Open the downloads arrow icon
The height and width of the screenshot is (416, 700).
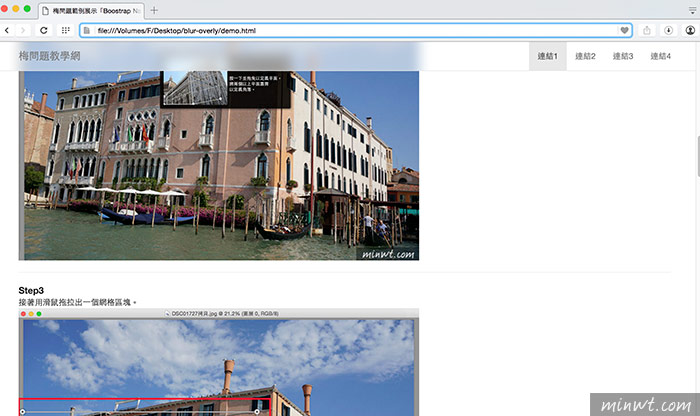[668, 30]
